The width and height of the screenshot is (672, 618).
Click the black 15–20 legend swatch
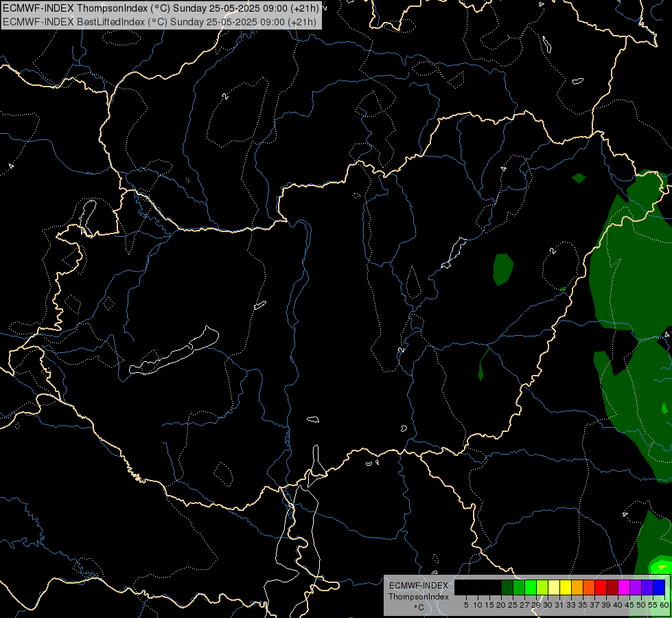pyautogui.click(x=496, y=587)
